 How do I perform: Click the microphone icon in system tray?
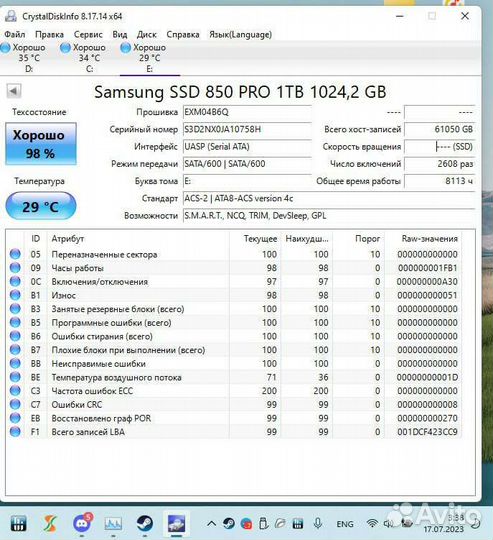[318, 523]
